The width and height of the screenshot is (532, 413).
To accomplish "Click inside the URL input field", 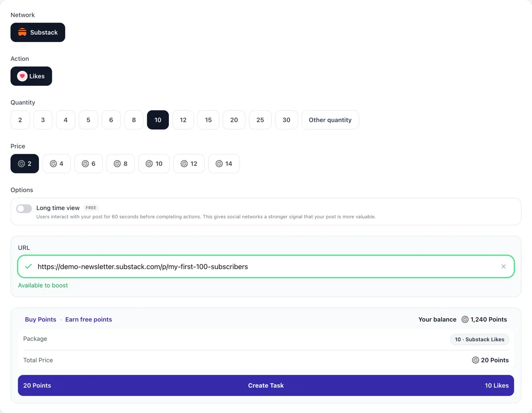I will pyautogui.click(x=266, y=267).
